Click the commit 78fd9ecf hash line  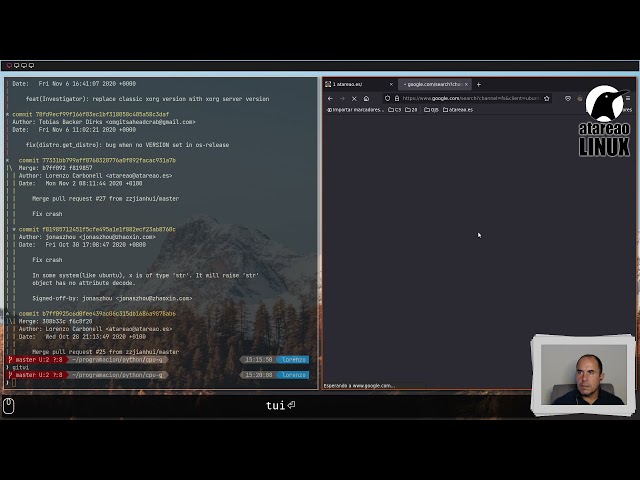[90, 114]
